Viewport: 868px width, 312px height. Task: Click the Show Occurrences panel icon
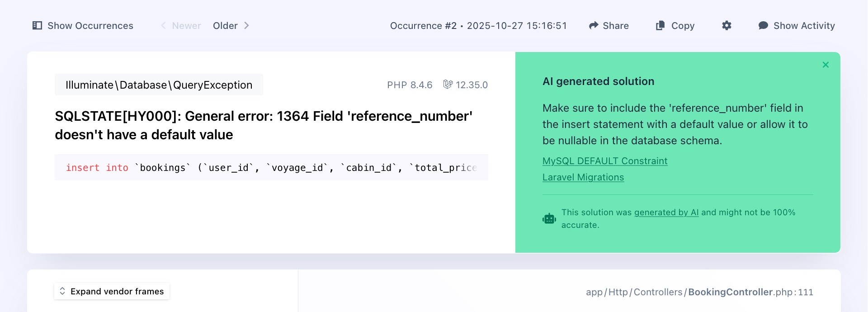tap(36, 26)
